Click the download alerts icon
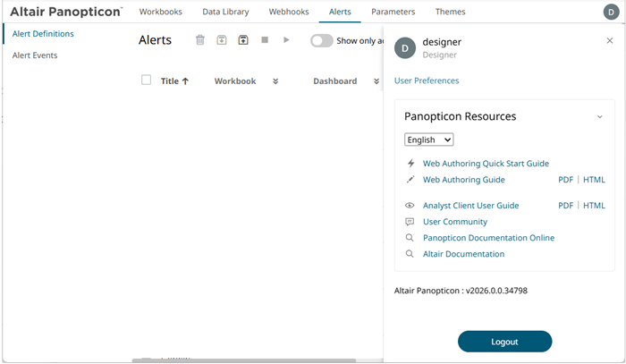Screen dimensions: 626x364 point(221,40)
